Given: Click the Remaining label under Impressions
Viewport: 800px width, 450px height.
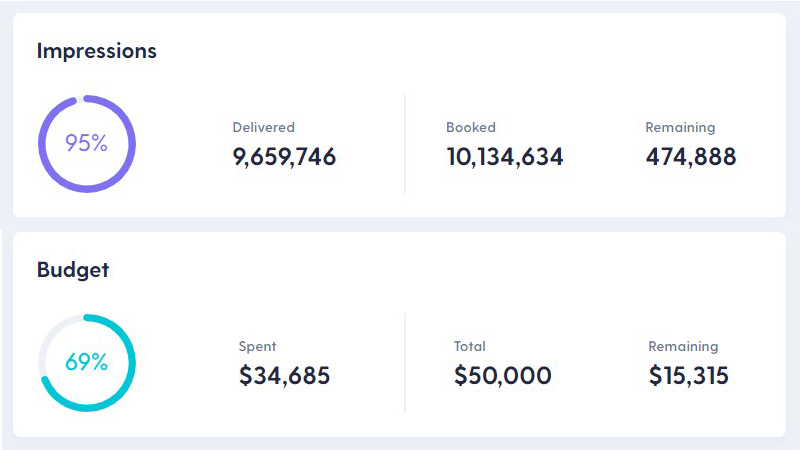Looking at the screenshot, I should tap(680, 128).
